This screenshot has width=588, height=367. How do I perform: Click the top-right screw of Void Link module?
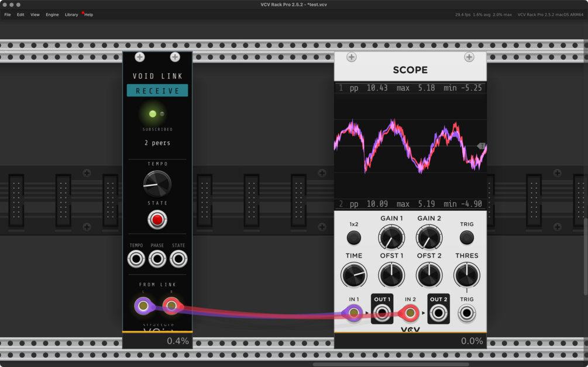[175, 57]
